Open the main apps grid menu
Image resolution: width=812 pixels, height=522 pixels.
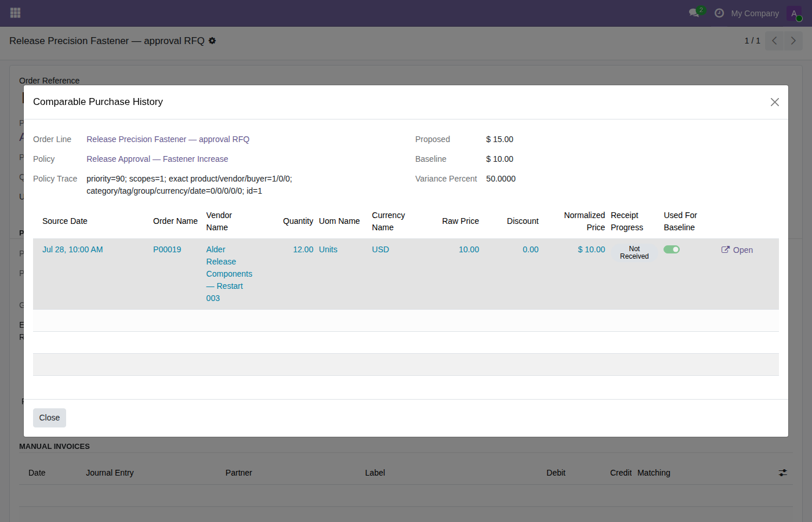click(16, 13)
